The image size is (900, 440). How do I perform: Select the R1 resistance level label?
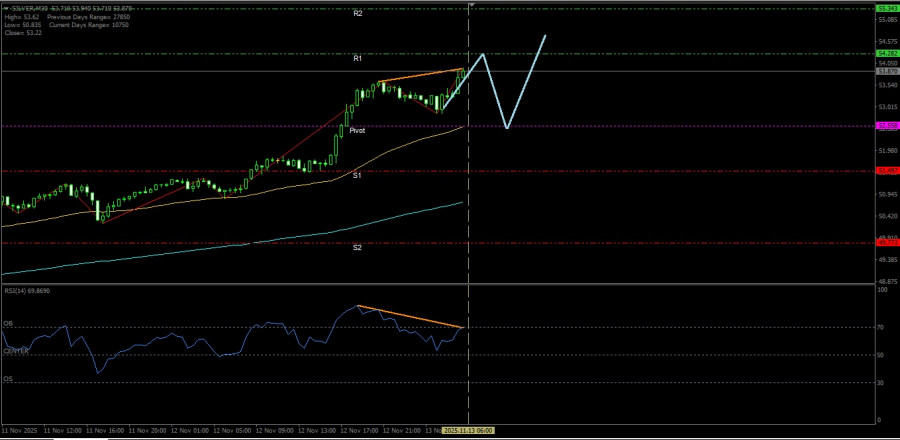357,59
